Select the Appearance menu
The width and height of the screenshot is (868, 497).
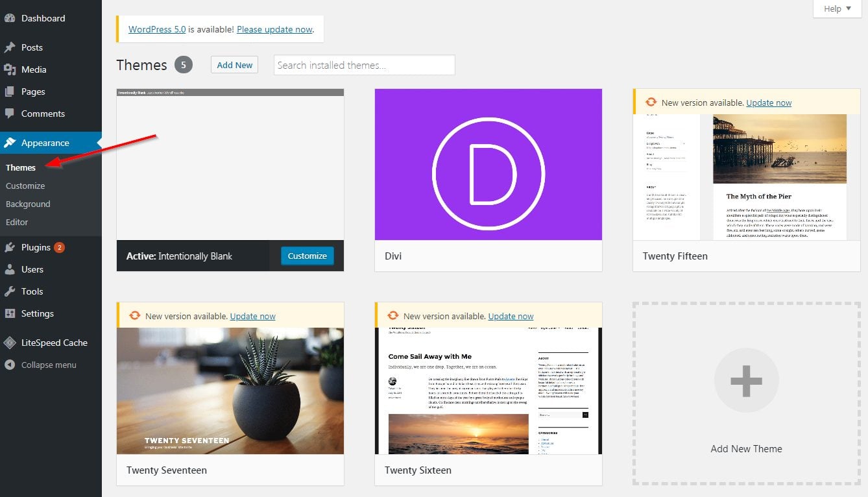click(x=51, y=143)
